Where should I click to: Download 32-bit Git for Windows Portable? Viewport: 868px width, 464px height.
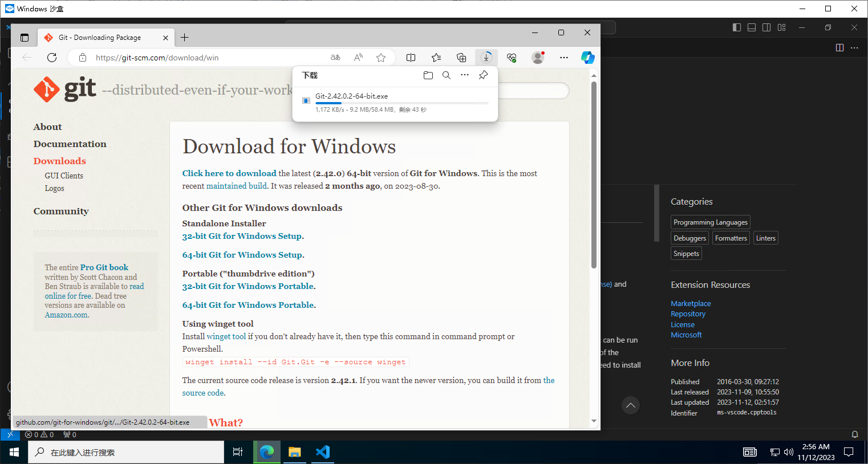[x=249, y=286]
